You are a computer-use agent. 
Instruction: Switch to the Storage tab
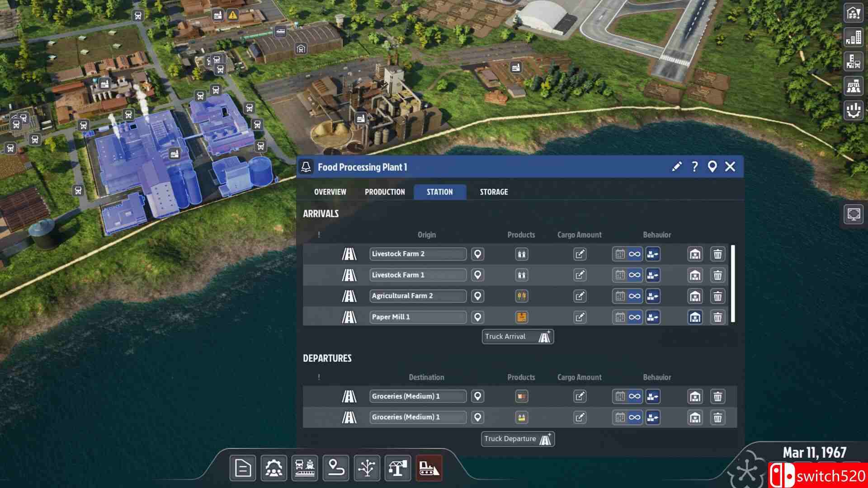493,192
